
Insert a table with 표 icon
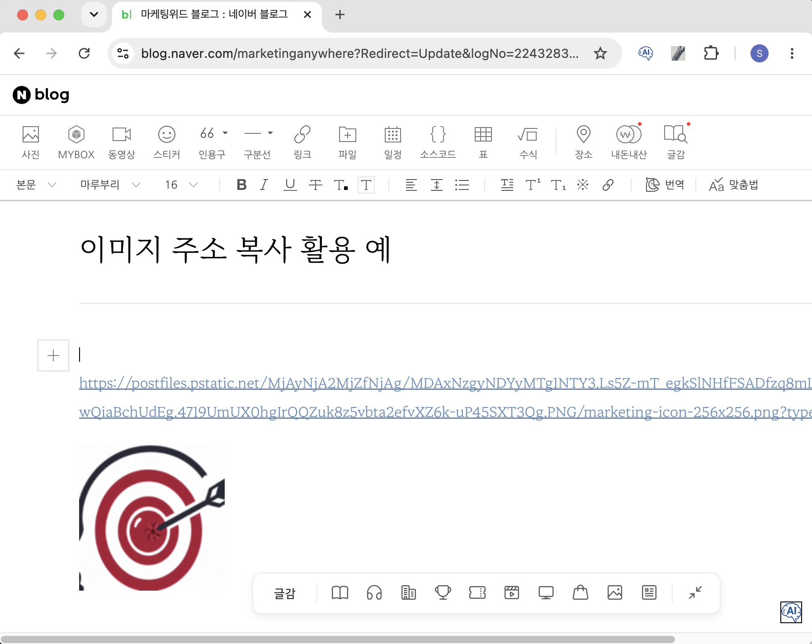483,142
